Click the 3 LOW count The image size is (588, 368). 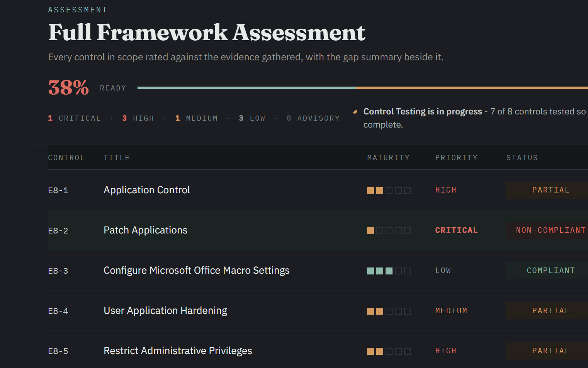tap(252, 118)
